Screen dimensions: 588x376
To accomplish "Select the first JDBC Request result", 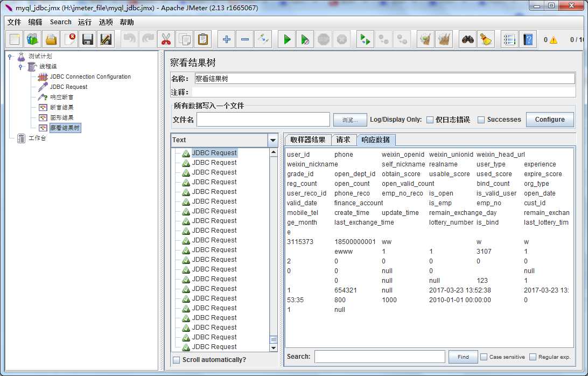I will (x=214, y=153).
